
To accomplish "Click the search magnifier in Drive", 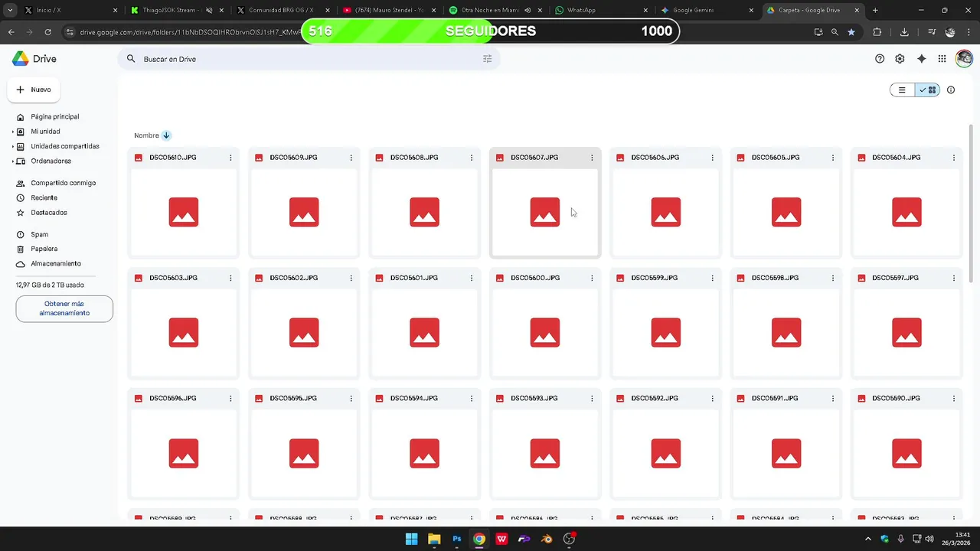I will click(x=131, y=59).
